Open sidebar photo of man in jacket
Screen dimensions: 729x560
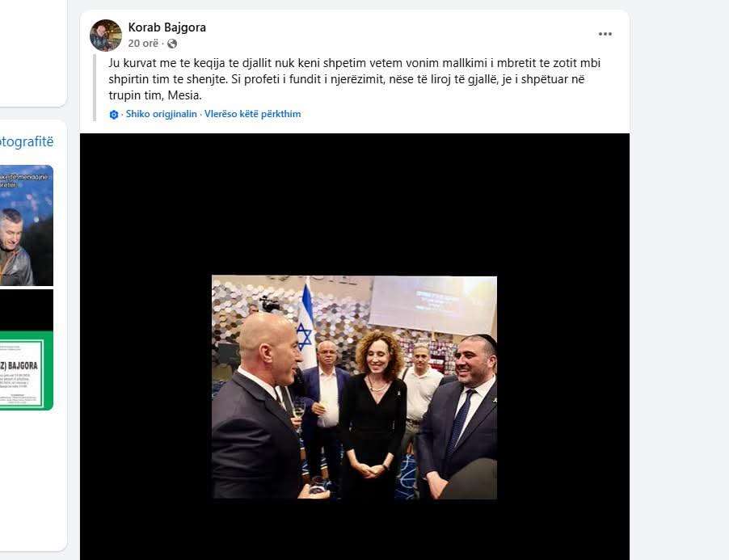point(27,225)
